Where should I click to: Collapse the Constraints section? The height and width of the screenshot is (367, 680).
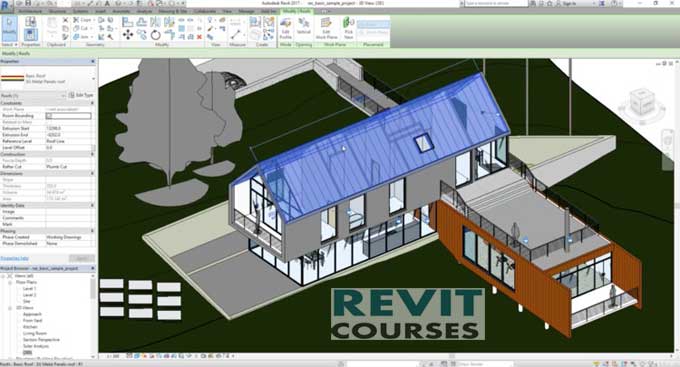point(92,103)
